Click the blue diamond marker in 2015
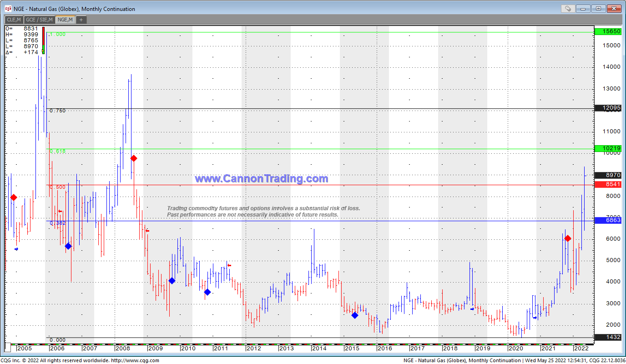Screen dimensions: 626x364 (x=355, y=315)
